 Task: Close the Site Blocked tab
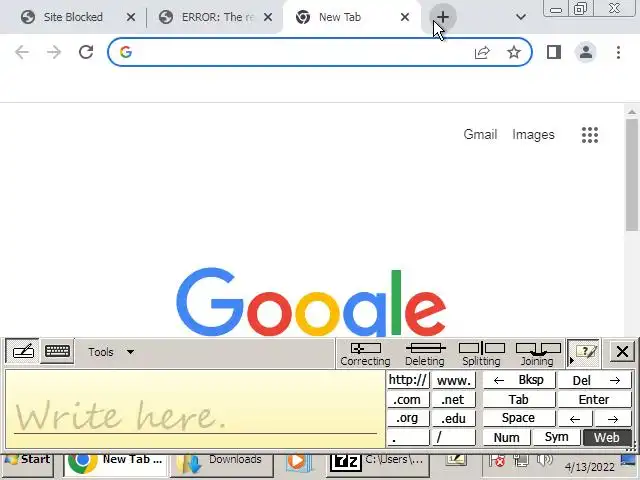[131, 17]
